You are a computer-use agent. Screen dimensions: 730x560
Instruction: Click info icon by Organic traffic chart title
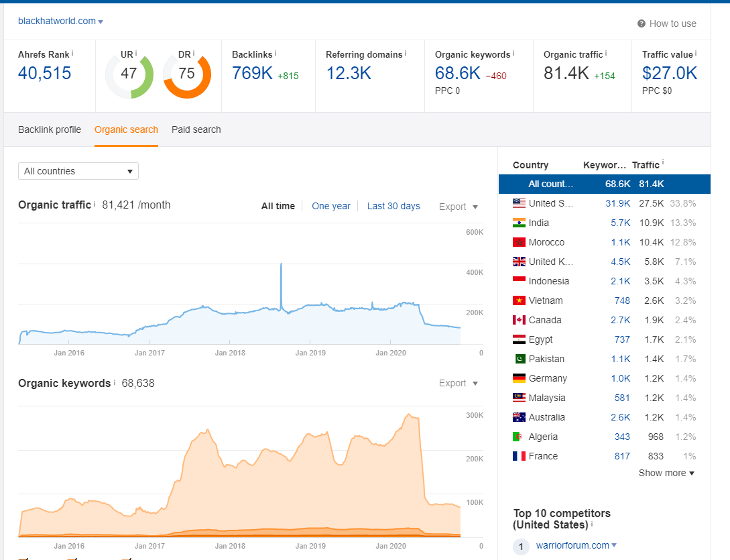[x=95, y=204]
